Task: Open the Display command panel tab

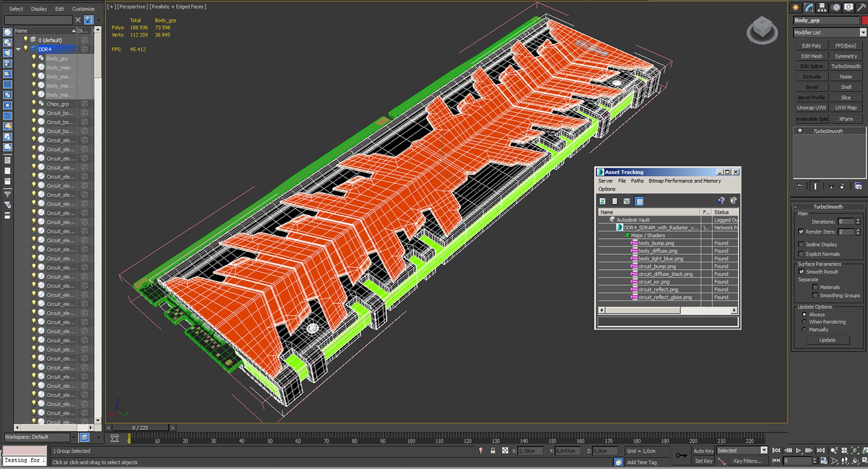Action: (x=849, y=8)
